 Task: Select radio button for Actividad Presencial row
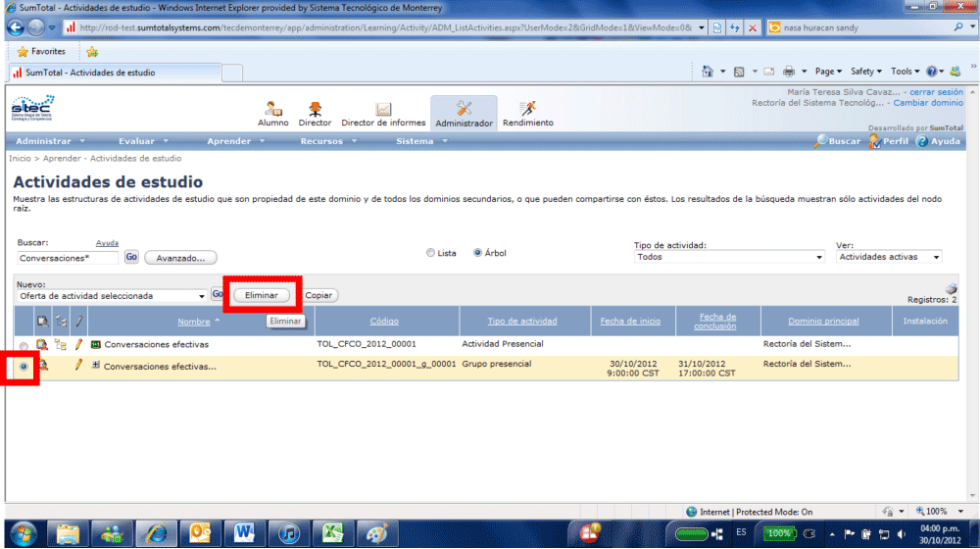[24, 346]
